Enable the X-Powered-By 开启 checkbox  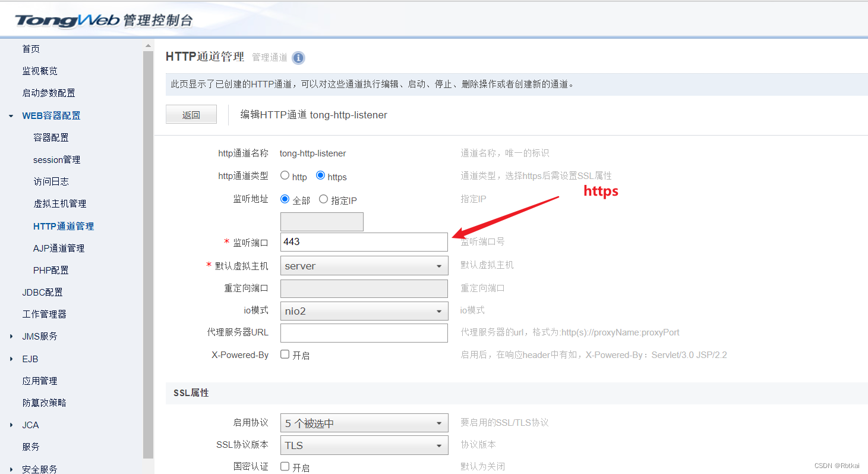pos(285,354)
